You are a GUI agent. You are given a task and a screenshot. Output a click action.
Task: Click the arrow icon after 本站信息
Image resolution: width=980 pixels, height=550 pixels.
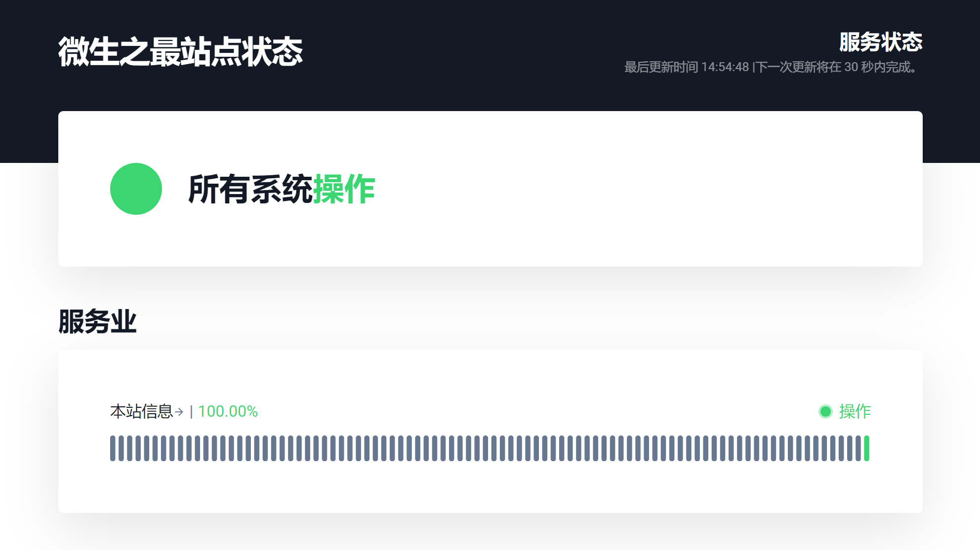179,412
